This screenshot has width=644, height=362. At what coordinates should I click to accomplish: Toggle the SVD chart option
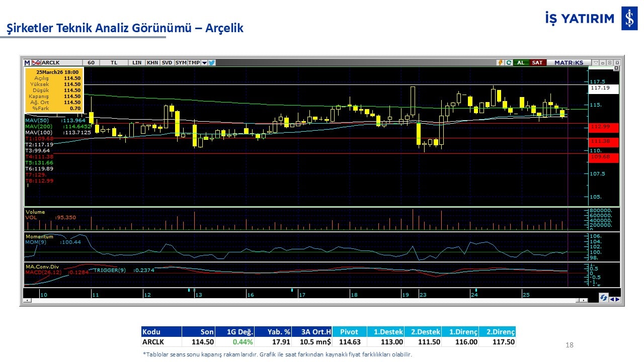click(167, 63)
